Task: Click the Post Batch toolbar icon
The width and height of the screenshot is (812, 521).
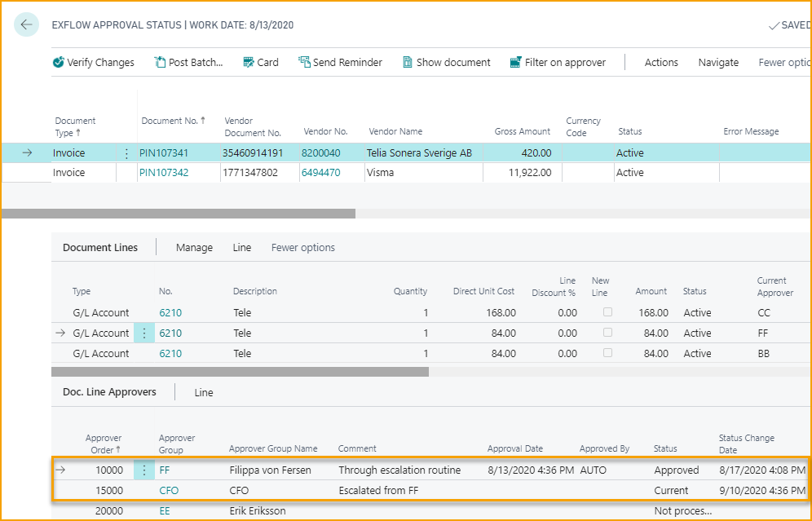Action: pyautogui.click(x=160, y=63)
